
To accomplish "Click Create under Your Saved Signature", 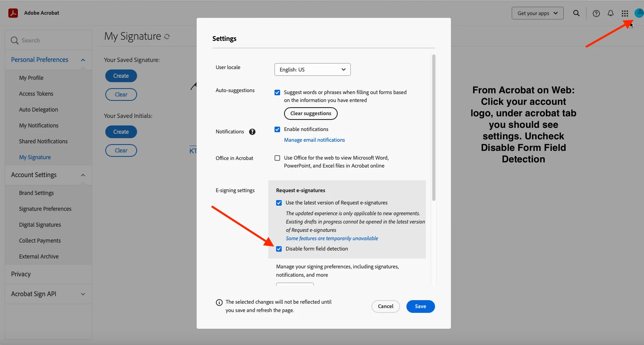I will [x=121, y=76].
